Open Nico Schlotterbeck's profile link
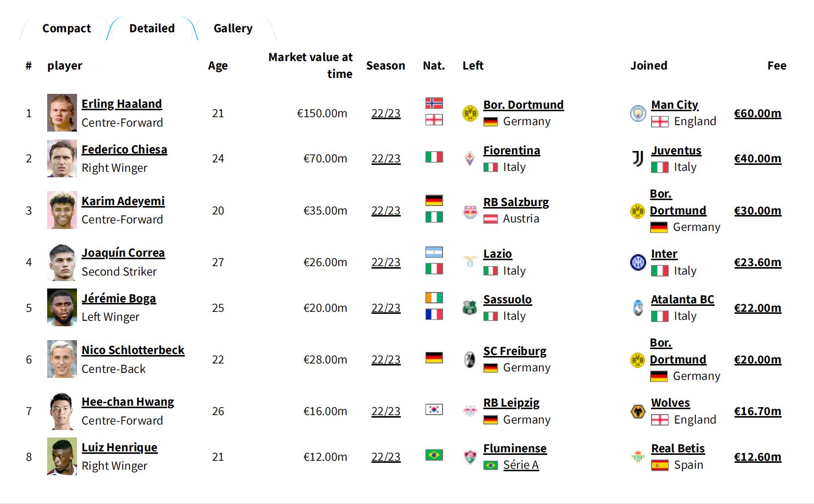Viewport: 814px width, 504px height. [x=133, y=350]
